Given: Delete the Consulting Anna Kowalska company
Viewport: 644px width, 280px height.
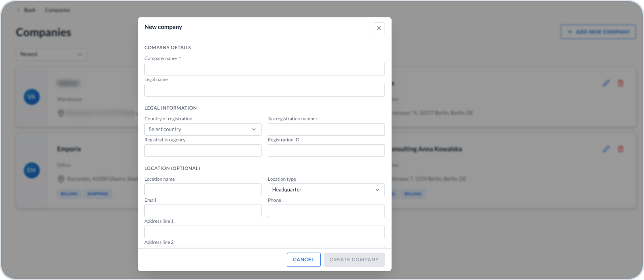Looking at the screenshot, I should [x=621, y=149].
